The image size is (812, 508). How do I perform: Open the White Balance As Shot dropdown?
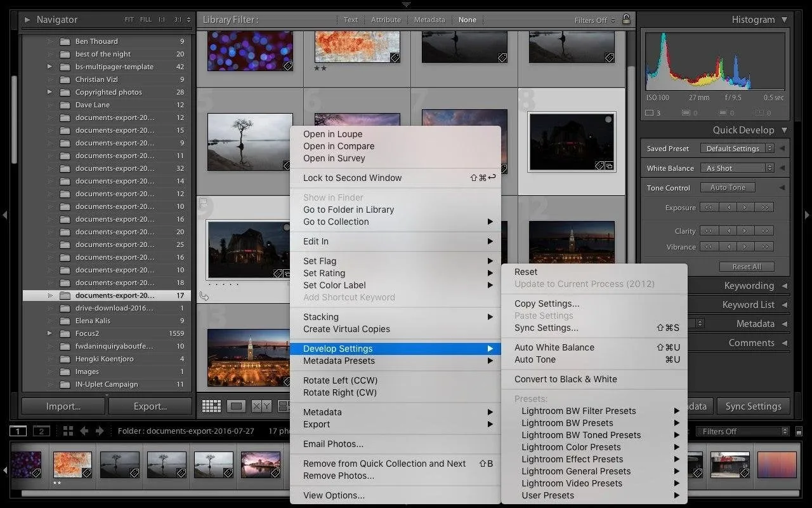click(x=737, y=168)
